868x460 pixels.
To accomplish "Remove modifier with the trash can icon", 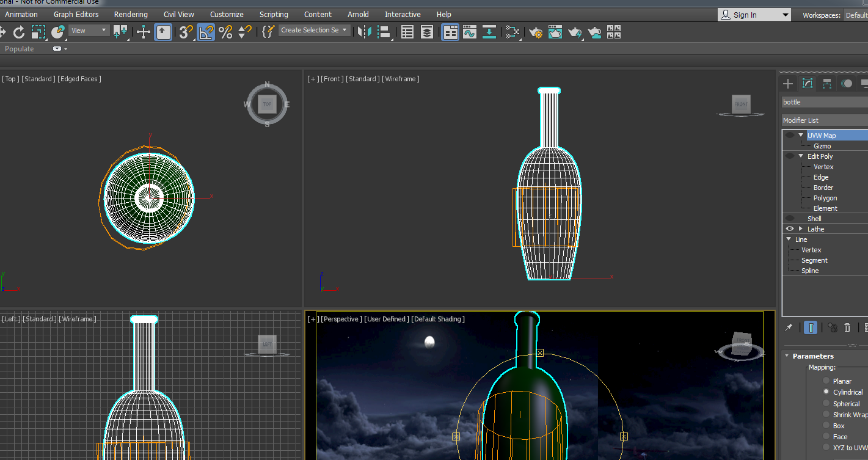I will point(847,328).
